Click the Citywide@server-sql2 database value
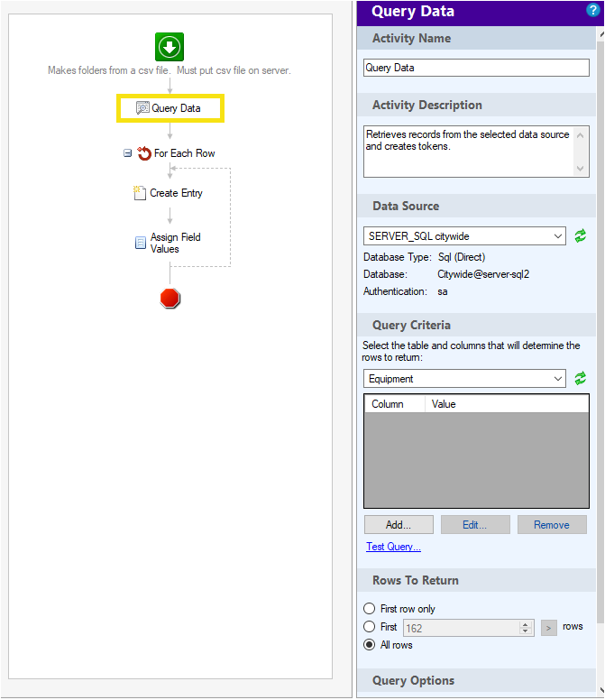Screen dimensions: 605x700 483,274
